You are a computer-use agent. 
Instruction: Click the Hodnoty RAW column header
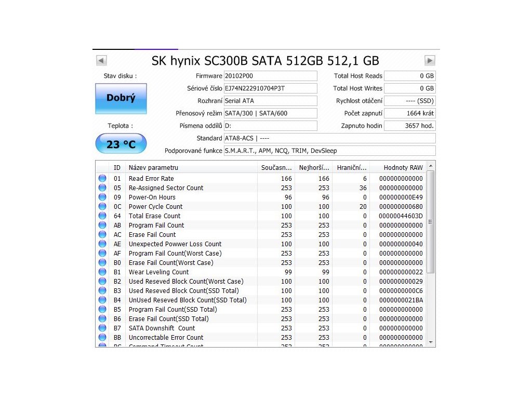point(397,168)
